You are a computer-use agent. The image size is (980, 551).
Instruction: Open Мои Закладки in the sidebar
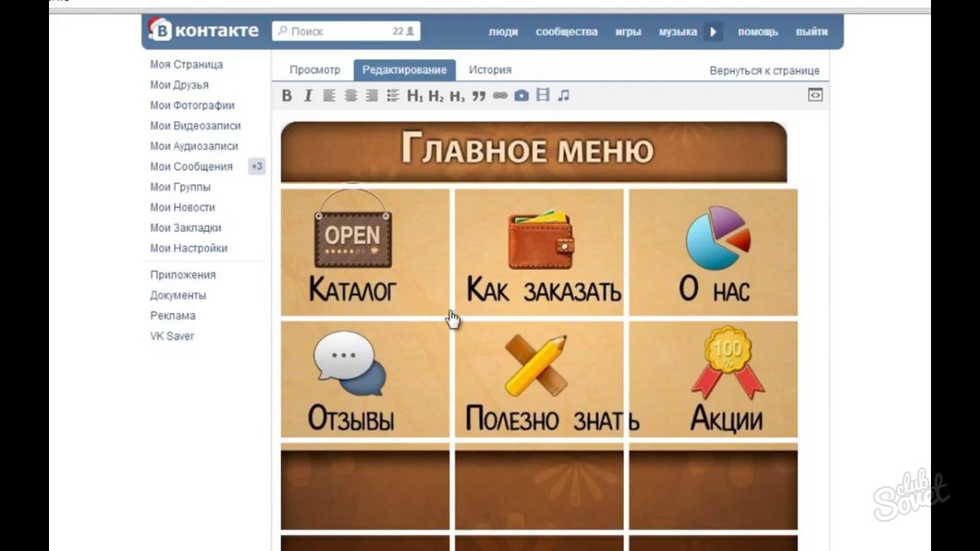point(185,228)
